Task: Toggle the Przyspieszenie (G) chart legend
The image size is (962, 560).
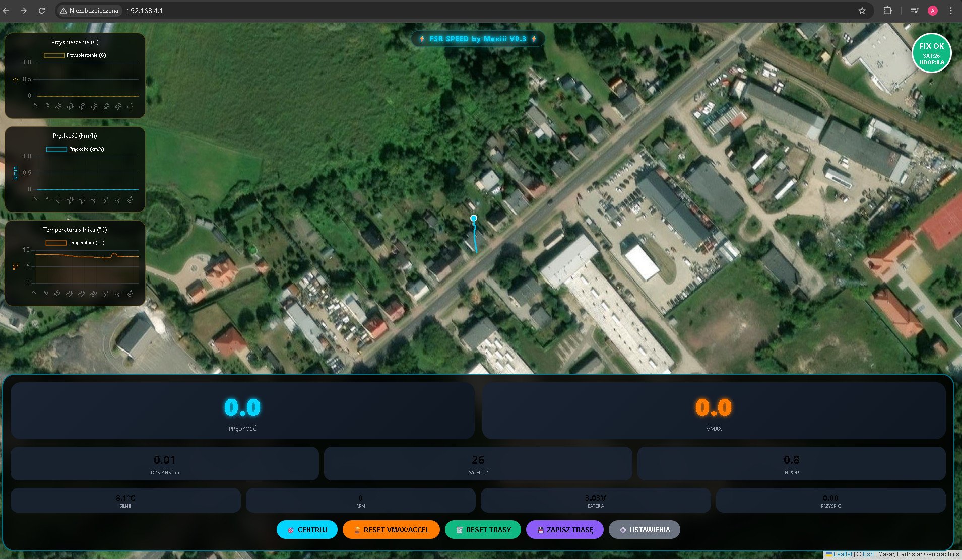Action: 75,55
